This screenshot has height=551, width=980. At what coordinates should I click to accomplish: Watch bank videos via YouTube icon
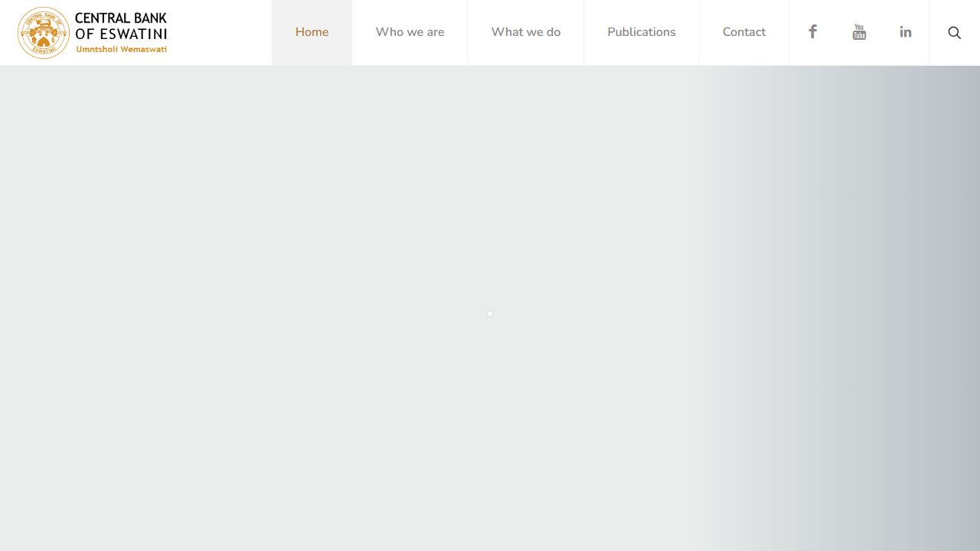[859, 32]
